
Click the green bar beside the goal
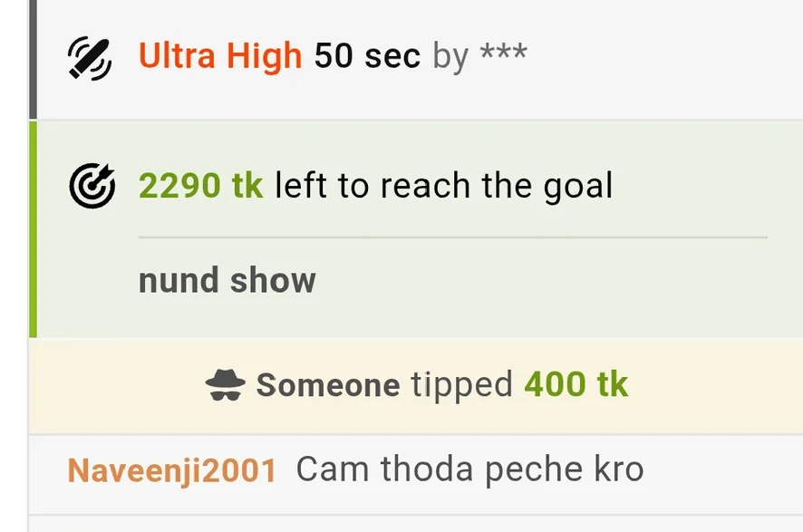tap(34, 229)
